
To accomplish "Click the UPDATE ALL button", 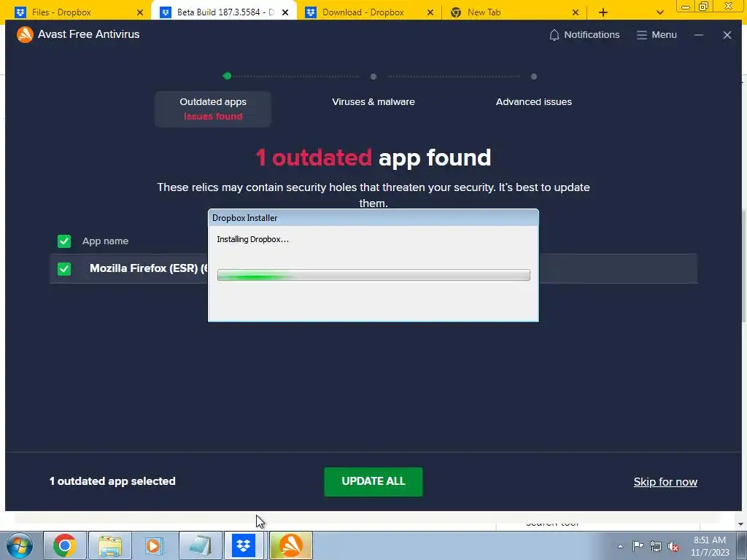I will [x=373, y=481].
